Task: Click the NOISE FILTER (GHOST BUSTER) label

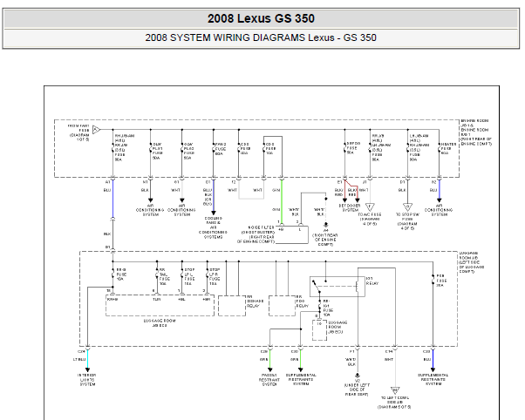Action: pyautogui.click(x=256, y=234)
